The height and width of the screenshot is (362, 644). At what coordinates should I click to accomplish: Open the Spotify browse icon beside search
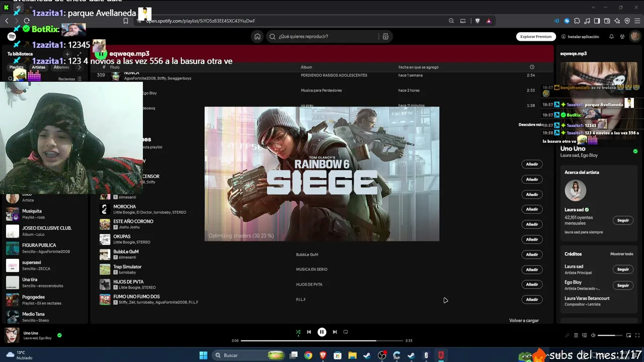[385, 36]
